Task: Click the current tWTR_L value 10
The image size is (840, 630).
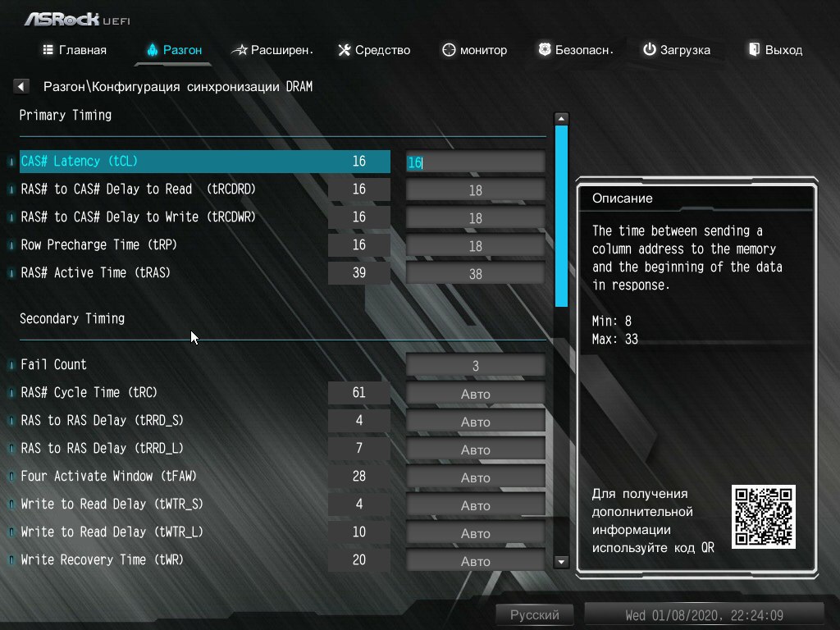Action: 359,532
